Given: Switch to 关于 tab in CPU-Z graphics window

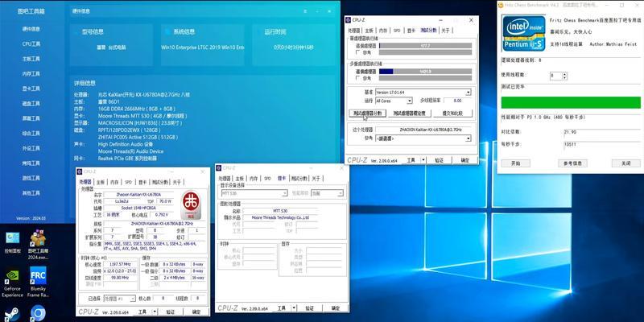Looking at the screenshot, I should [316, 178].
